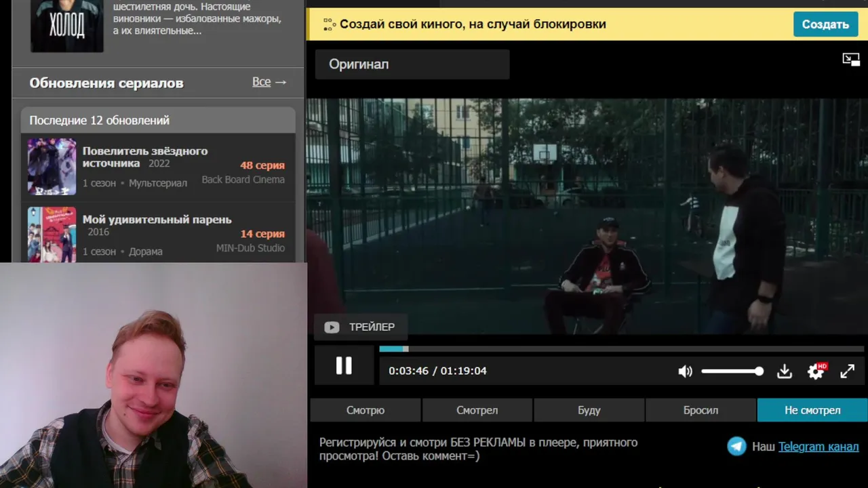Adjust the volume slider
The image size is (868, 488).
tap(732, 371)
